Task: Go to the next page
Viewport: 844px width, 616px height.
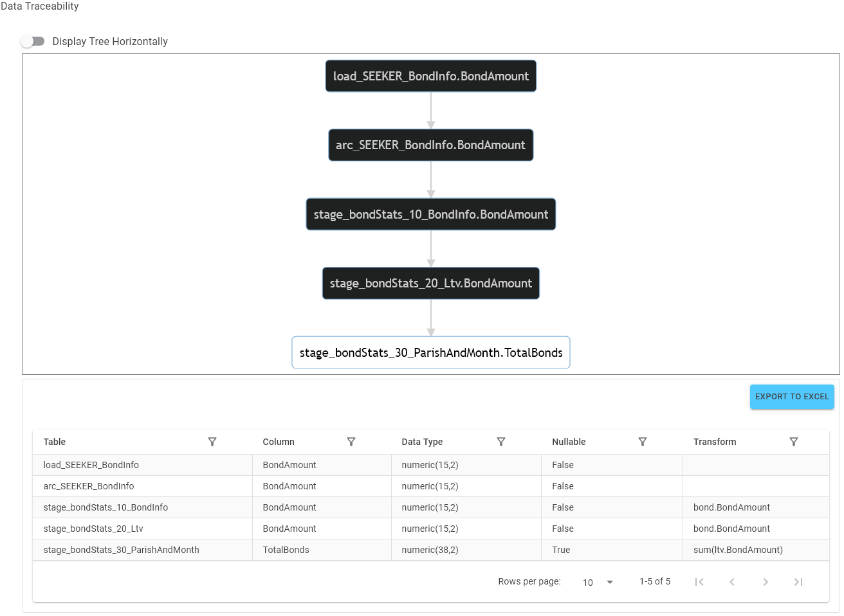Action: click(766, 582)
